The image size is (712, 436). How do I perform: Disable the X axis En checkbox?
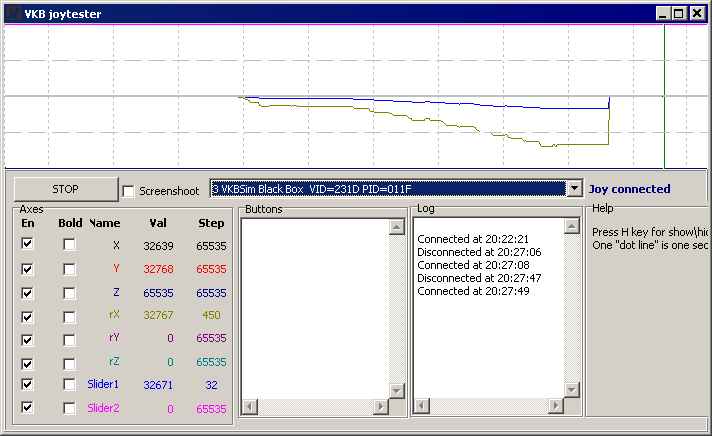(x=27, y=244)
